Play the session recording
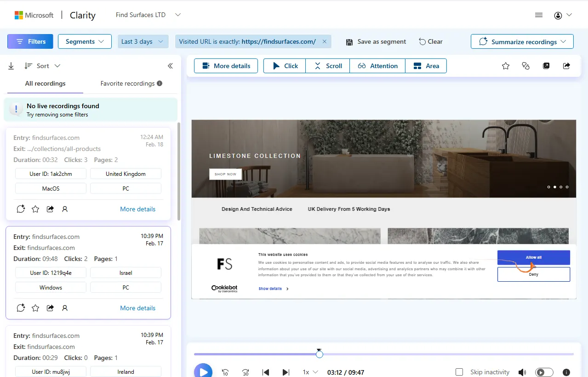Screen dimensions: 588x377 point(203,371)
